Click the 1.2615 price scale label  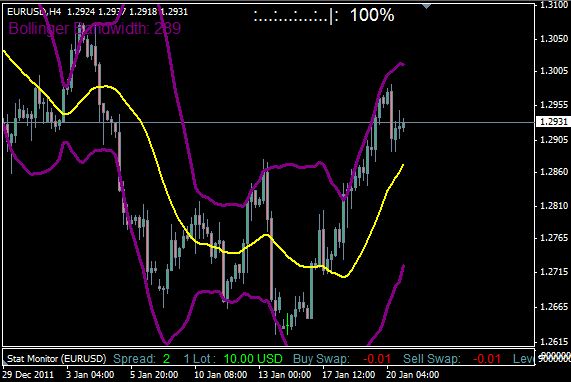click(554, 341)
